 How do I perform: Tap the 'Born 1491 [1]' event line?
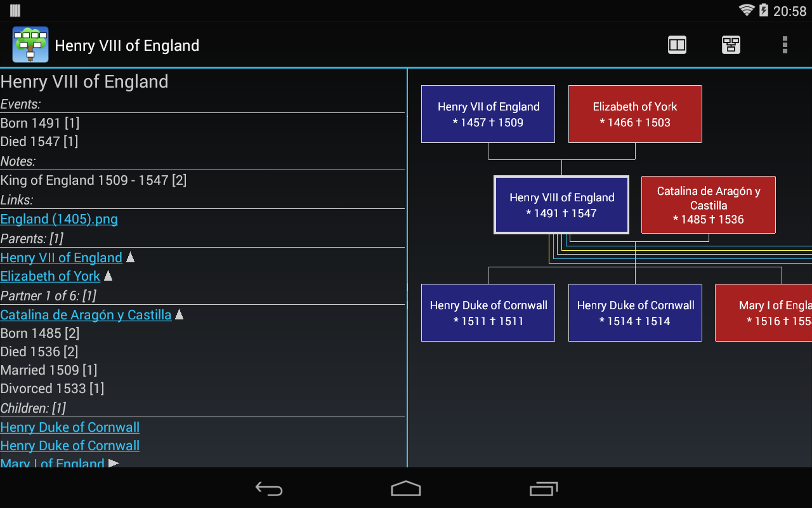pyautogui.click(x=40, y=123)
